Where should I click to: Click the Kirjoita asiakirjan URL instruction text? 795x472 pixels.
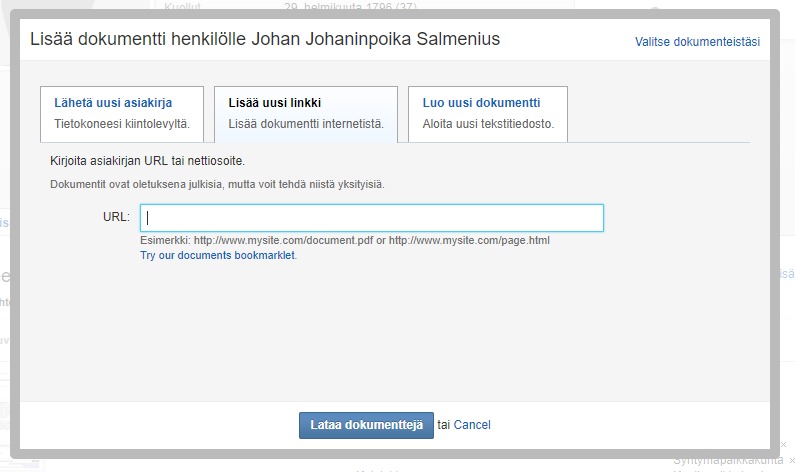click(148, 161)
